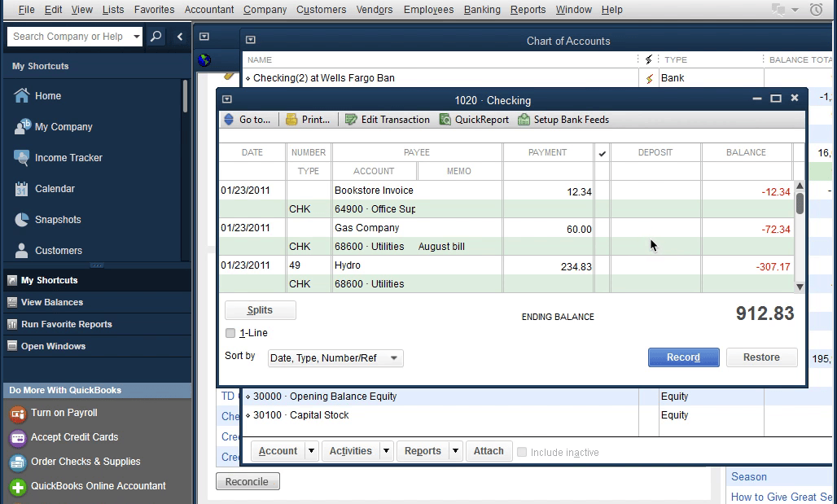The width and height of the screenshot is (837, 504).
Task: Click the Season link at bottom right
Action: pos(748,477)
